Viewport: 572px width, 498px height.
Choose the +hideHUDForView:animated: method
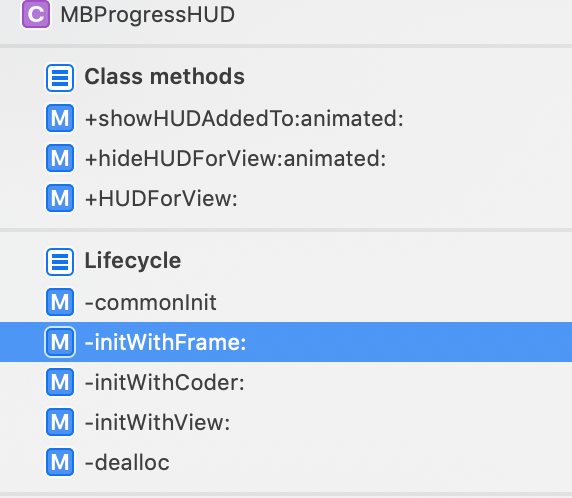(x=286, y=158)
